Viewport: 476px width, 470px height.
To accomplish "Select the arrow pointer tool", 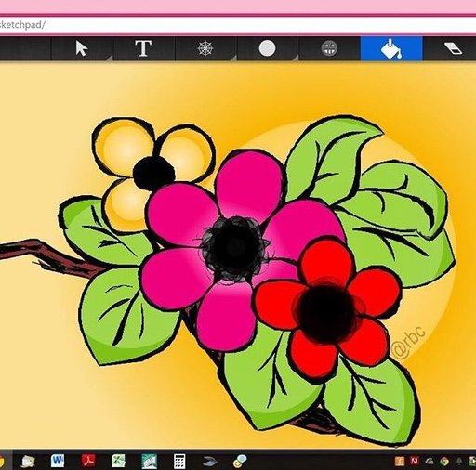I will 82,48.
